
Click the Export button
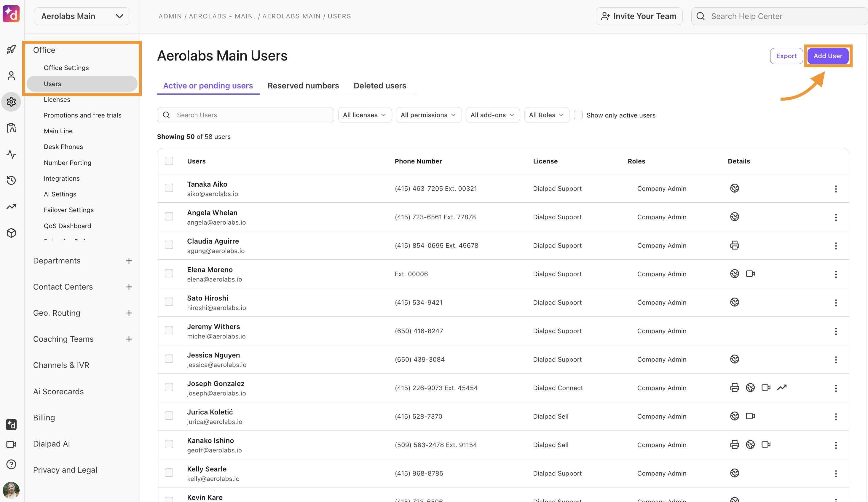coord(786,56)
